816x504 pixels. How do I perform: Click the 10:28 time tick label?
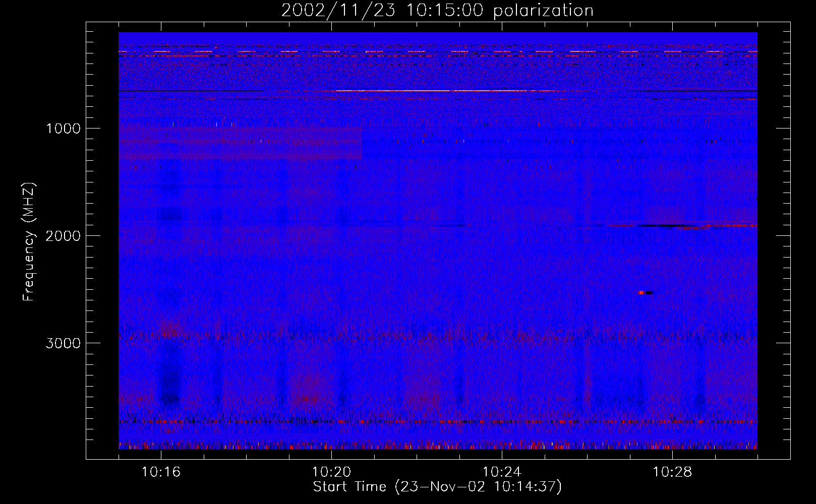(672, 472)
